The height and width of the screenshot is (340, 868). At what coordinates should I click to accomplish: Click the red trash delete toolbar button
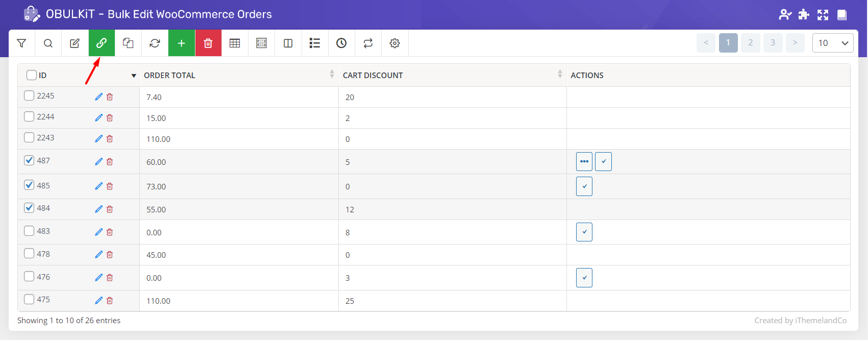tap(208, 43)
